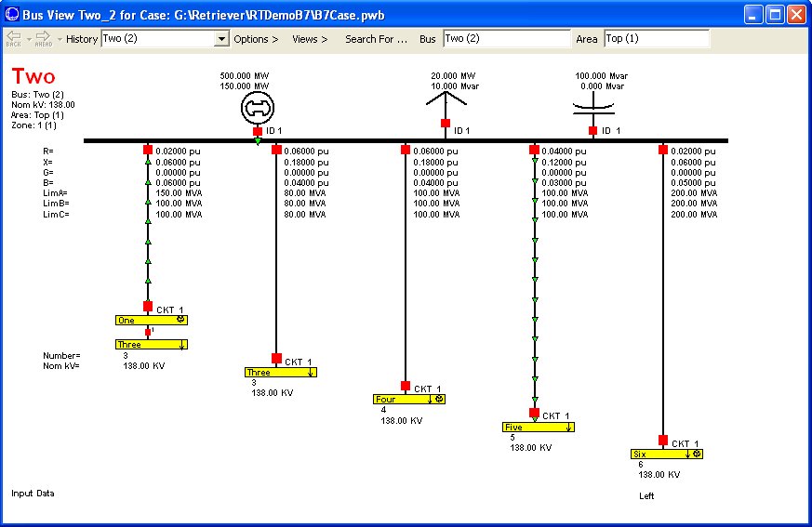Toggle the generator's red circuit breaker
Viewport: 812px width, 527px height.
tap(258, 132)
